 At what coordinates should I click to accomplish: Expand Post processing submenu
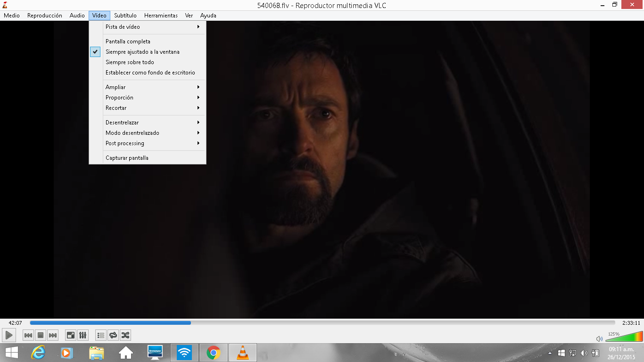point(148,143)
